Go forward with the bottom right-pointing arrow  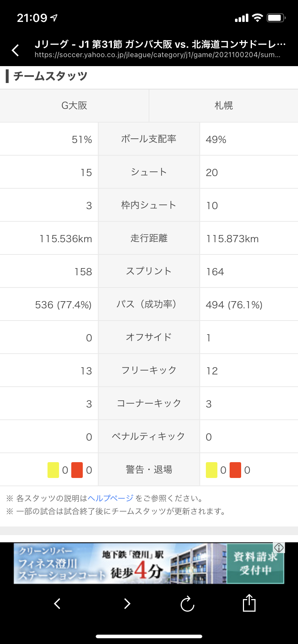coord(127,603)
